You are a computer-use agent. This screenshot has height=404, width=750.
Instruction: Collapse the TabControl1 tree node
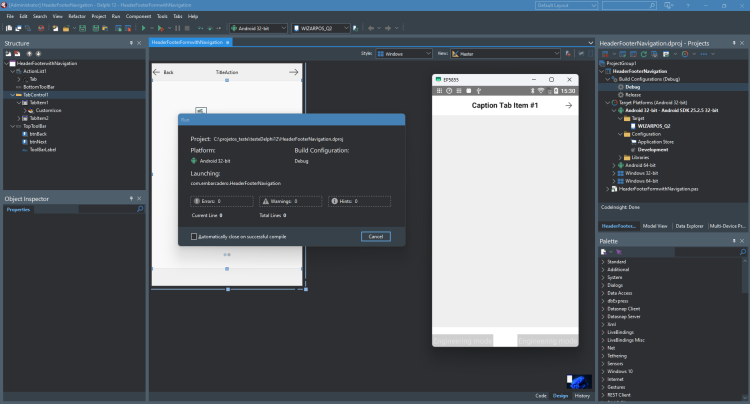(13, 95)
